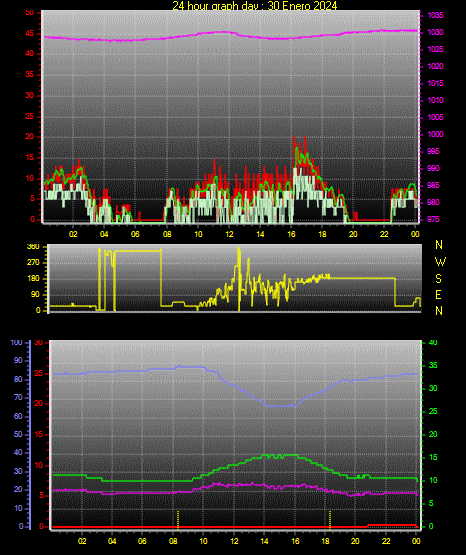Click the 12 hour label under wind graph

pyautogui.click(x=229, y=234)
